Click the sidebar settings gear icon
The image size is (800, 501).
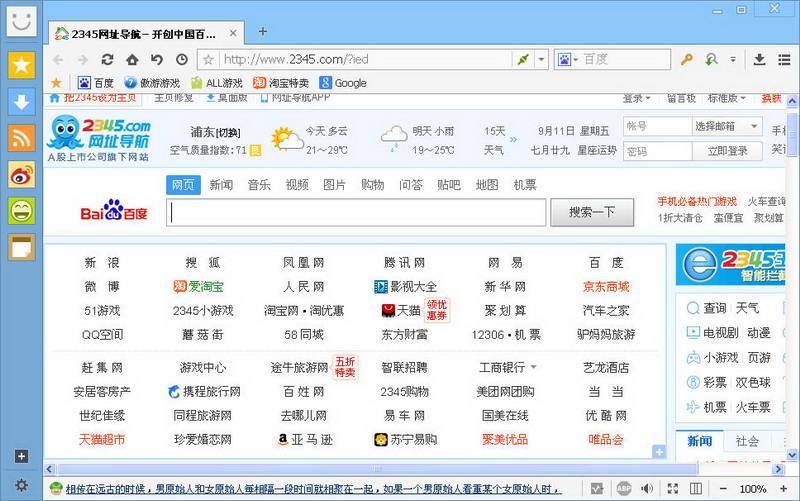(21, 485)
